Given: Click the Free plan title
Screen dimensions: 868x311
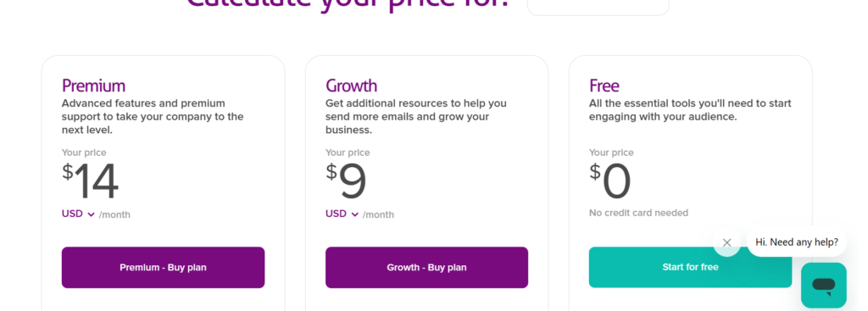Looking at the screenshot, I should pos(604,86).
